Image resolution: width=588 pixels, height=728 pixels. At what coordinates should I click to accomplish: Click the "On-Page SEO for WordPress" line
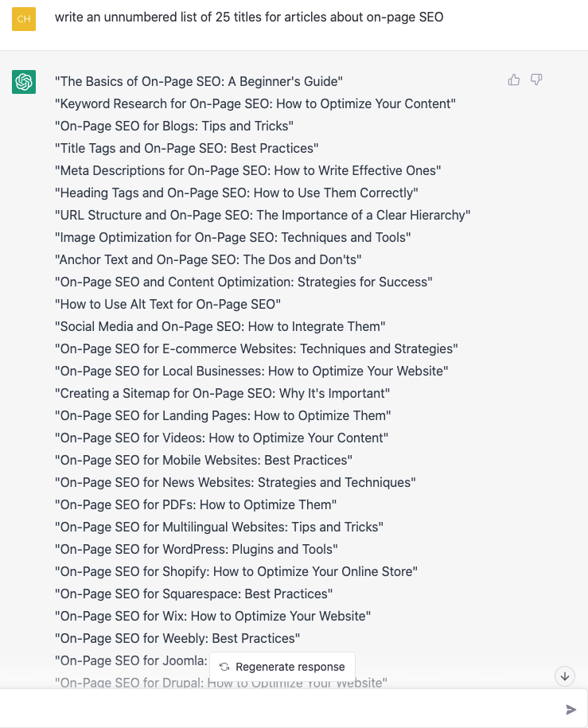coord(196,549)
